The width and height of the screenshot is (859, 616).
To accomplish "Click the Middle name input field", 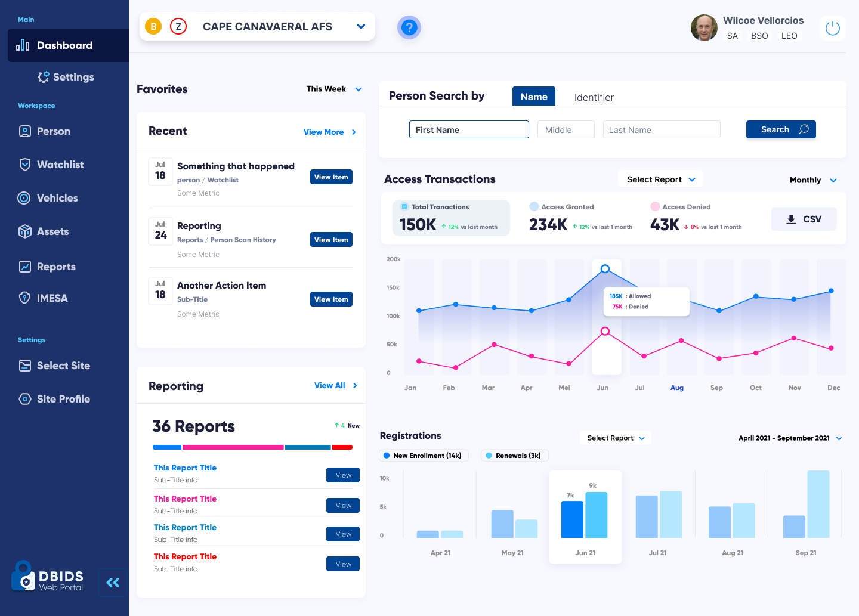I will coord(566,129).
